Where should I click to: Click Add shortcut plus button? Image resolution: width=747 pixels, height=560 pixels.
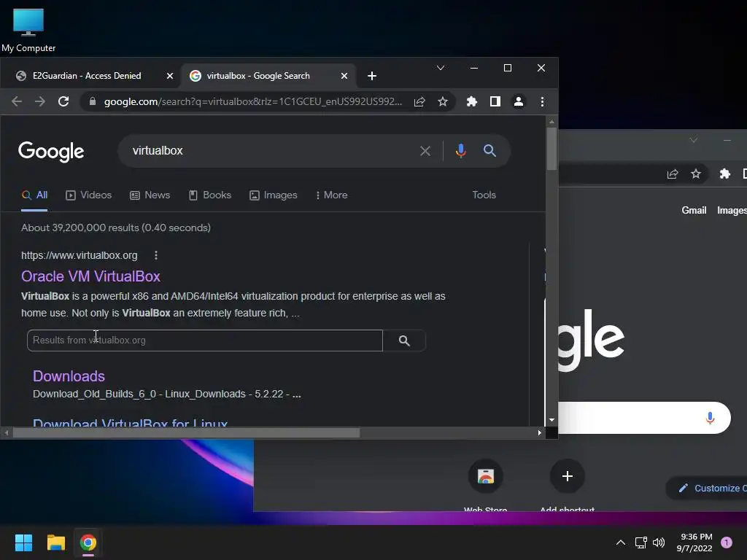(x=568, y=476)
